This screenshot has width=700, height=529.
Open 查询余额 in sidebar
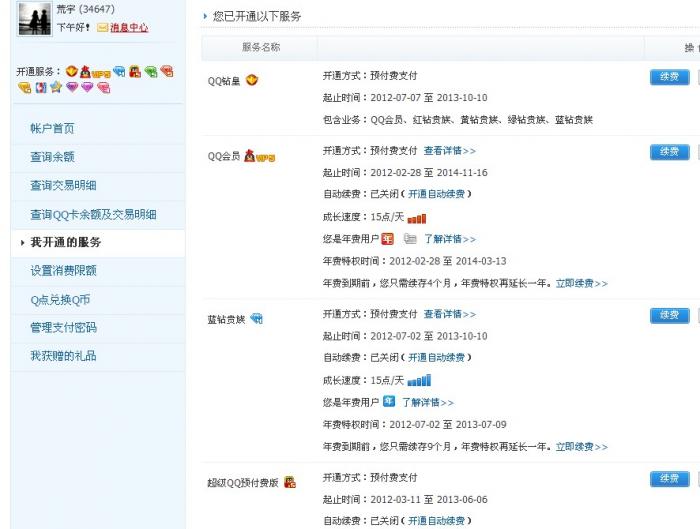(x=52, y=157)
